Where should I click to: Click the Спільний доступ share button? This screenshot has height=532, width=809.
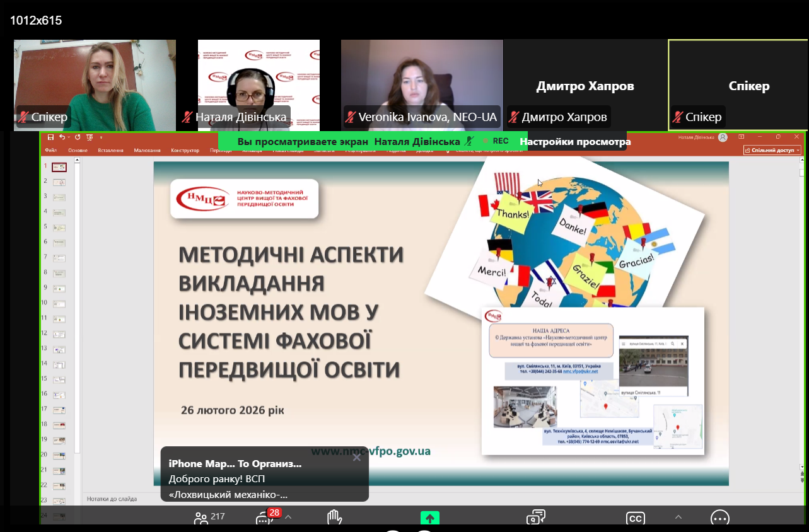(x=772, y=150)
